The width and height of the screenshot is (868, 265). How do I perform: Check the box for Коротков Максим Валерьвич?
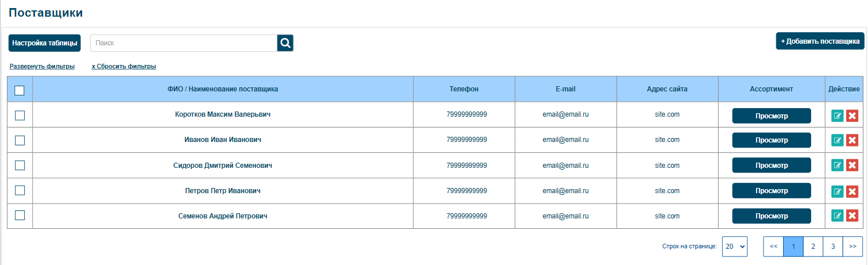(20, 115)
